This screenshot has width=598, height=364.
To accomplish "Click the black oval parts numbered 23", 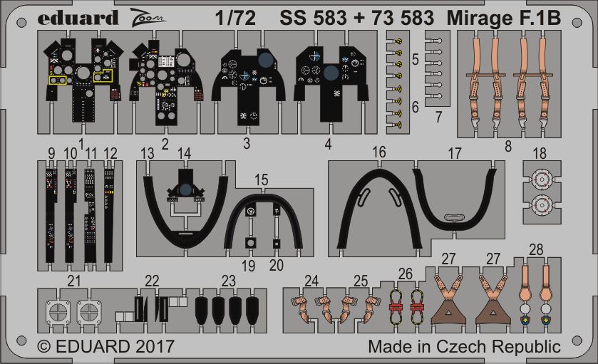I will [227, 310].
